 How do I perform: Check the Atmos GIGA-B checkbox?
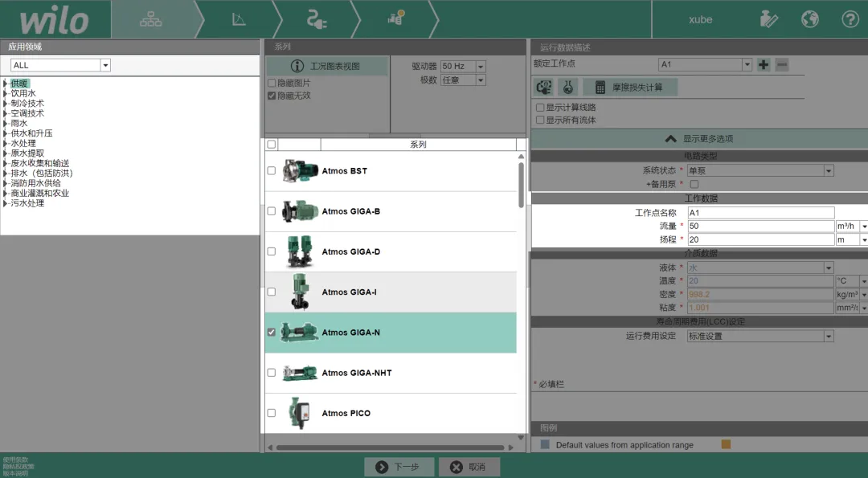pyautogui.click(x=272, y=210)
